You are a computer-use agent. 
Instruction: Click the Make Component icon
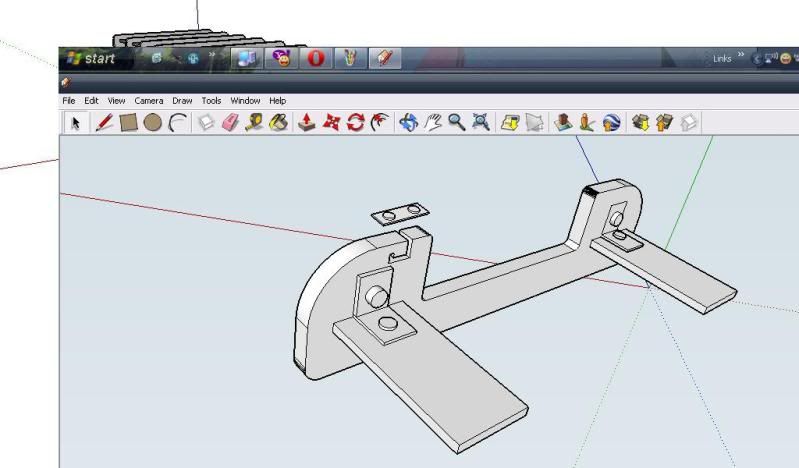pyautogui.click(x=206, y=123)
